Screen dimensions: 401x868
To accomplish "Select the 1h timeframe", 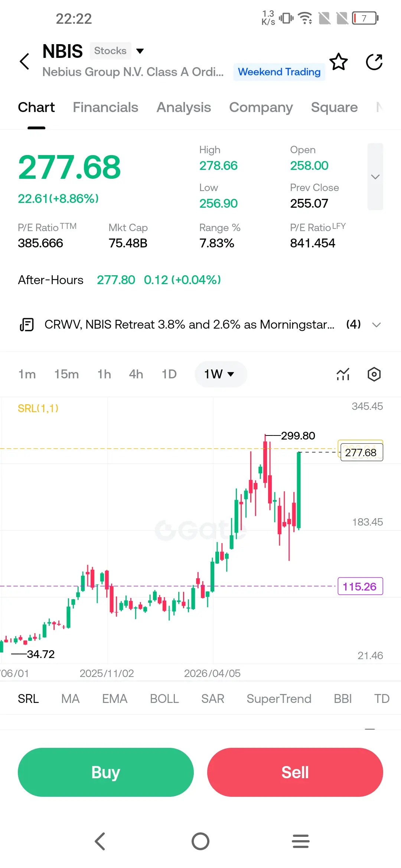I will [x=104, y=374].
